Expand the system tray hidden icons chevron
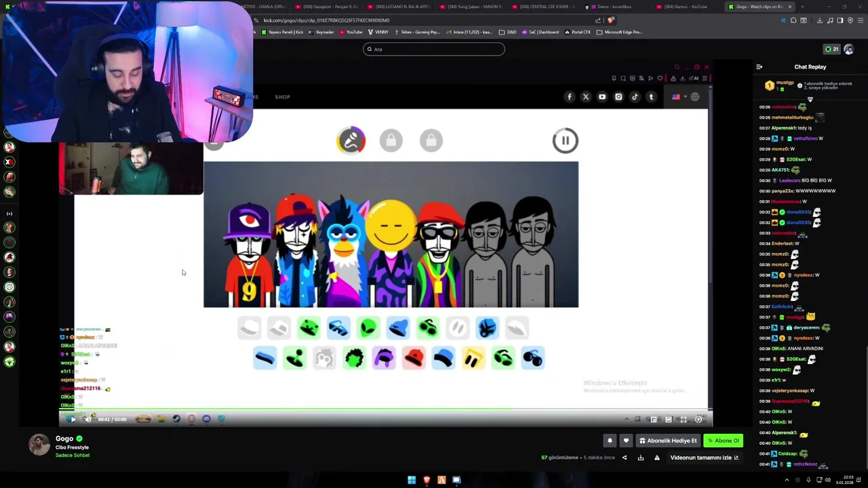This screenshot has width=868, height=488. [x=787, y=480]
